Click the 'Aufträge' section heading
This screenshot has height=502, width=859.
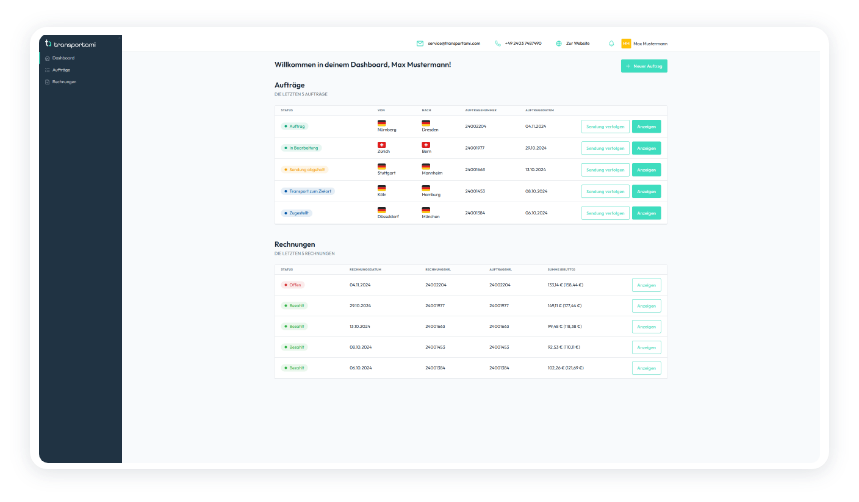pyautogui.click(x=289, y=85)
